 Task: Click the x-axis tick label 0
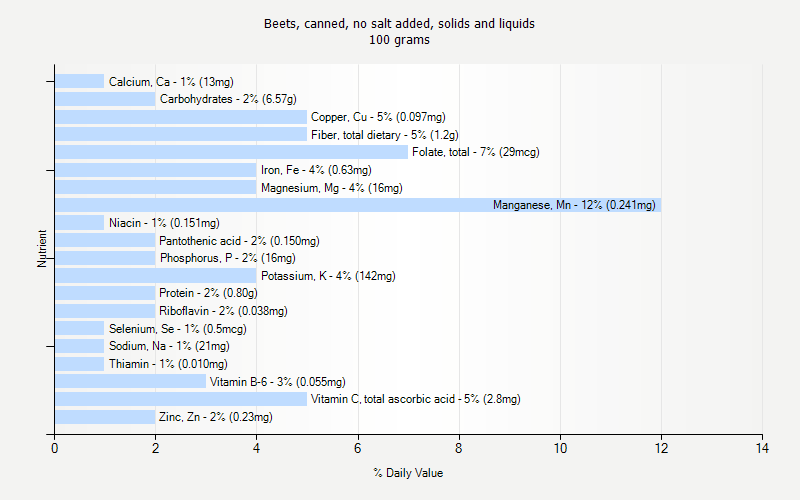click(x=55, y=448)
